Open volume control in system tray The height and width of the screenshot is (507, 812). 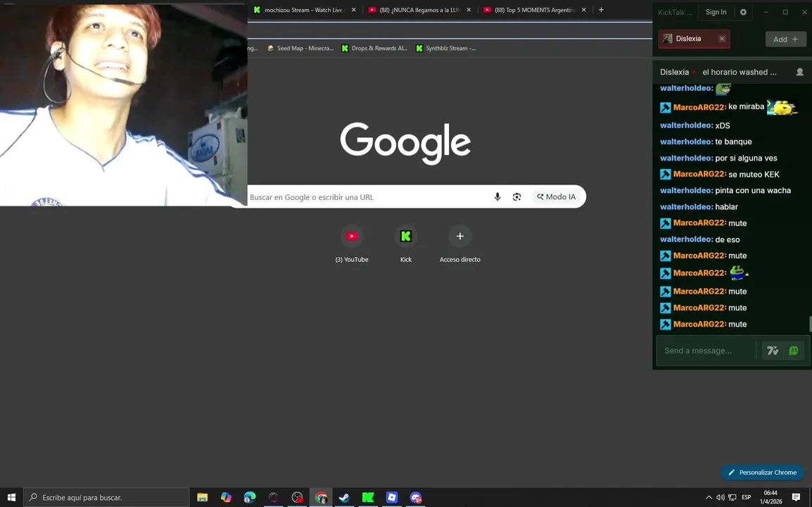click(x=721, y=498)
